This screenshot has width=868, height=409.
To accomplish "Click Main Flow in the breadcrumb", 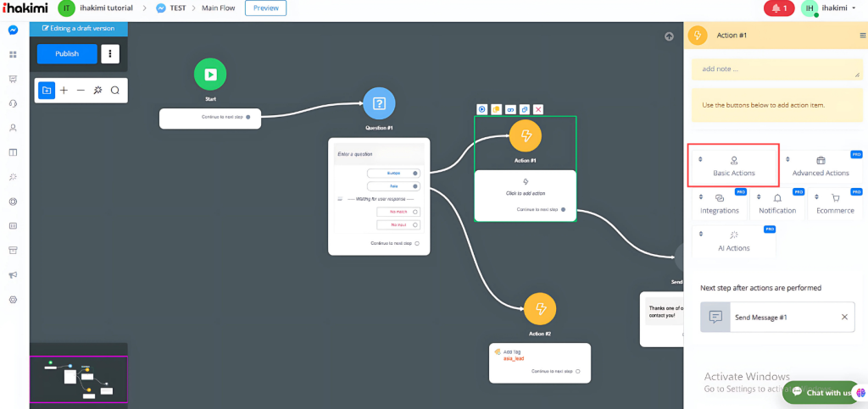I will 219,8.
